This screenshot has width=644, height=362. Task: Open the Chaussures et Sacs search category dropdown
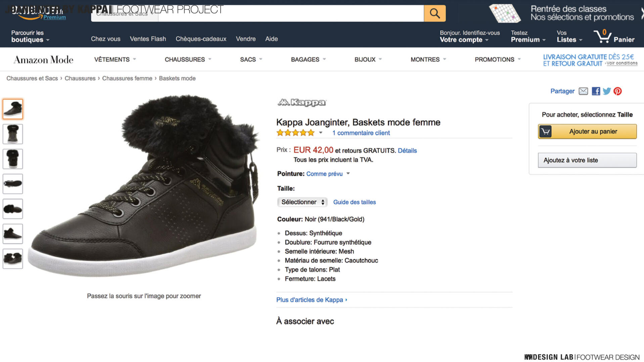coord(125,14)
